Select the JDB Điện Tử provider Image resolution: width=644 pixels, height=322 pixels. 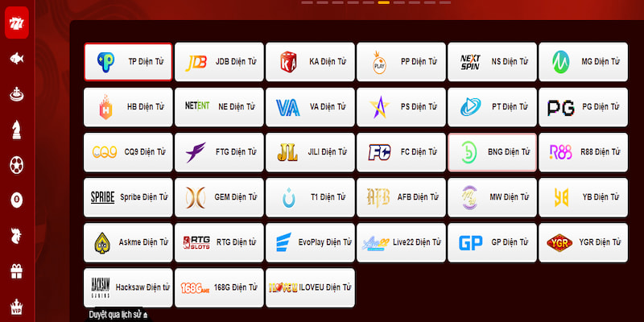coord(219,62)
